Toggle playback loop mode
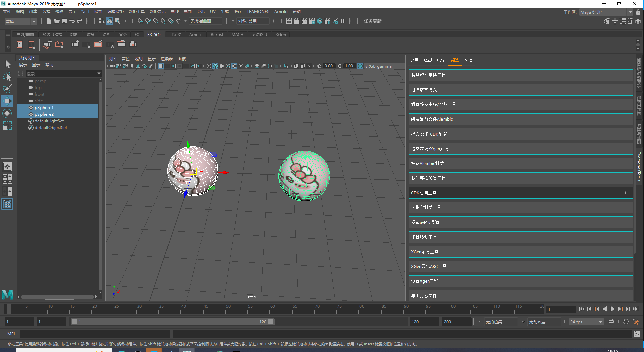The width and height of the screenshot is (644, 352). (x=611, y=322)
